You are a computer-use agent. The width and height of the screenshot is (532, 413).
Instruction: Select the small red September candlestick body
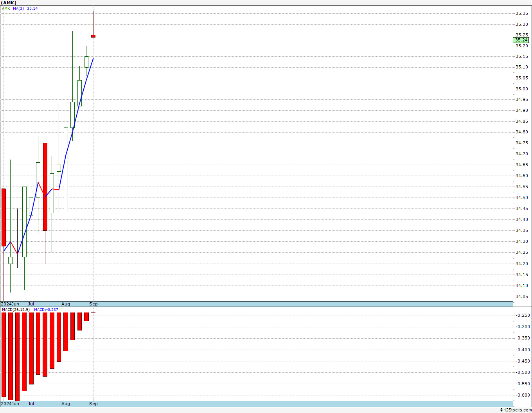tap(93, 36)
